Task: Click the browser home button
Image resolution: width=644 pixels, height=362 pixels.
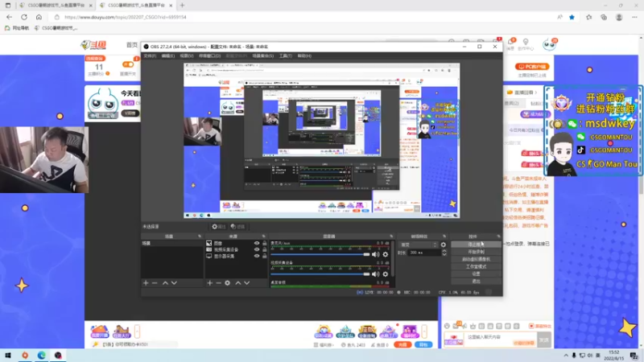Action: tap(39, 17)
